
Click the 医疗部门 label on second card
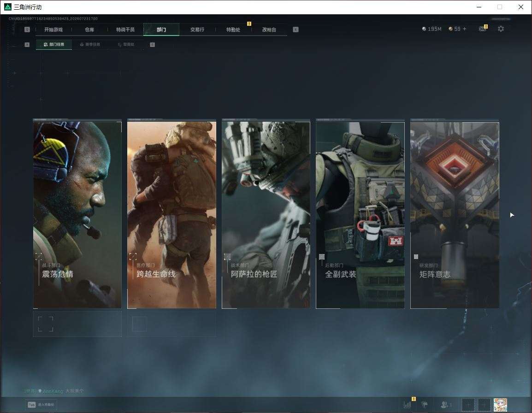coord(146,265)
